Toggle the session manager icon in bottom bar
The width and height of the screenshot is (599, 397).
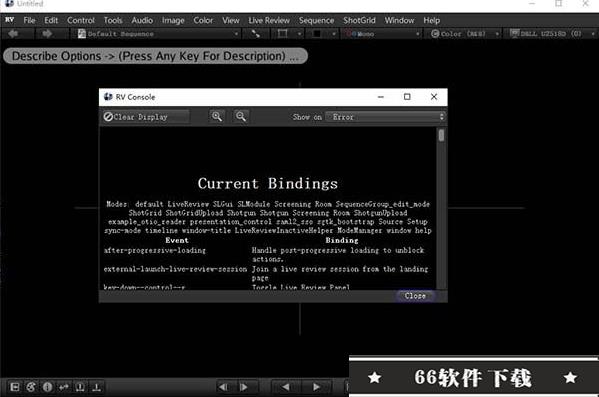click(x=15, y=387)
